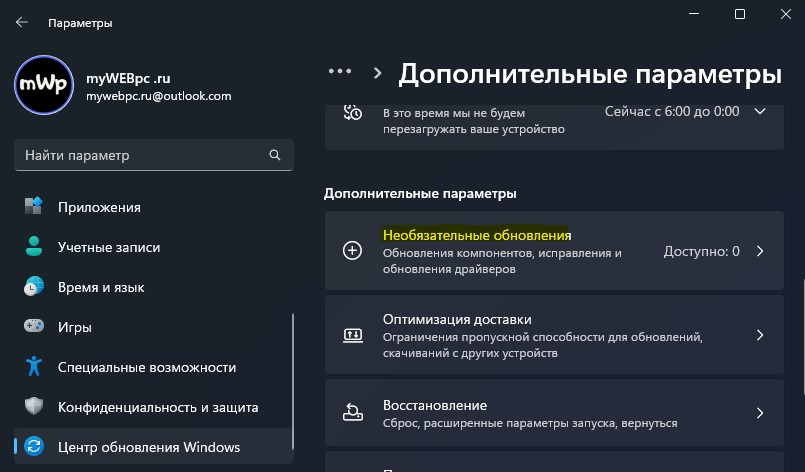Open chevron of Восстановление row
Screen dimensions: 805x472
[760, 413]
